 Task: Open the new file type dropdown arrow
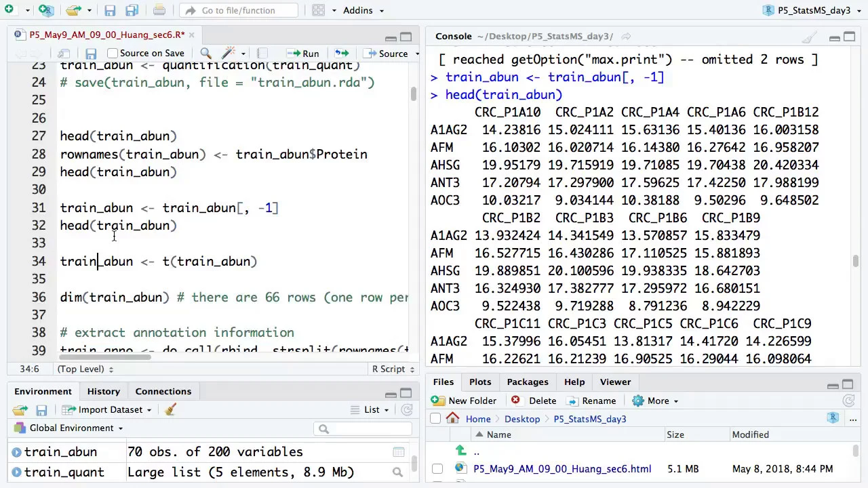click(27, 11)
